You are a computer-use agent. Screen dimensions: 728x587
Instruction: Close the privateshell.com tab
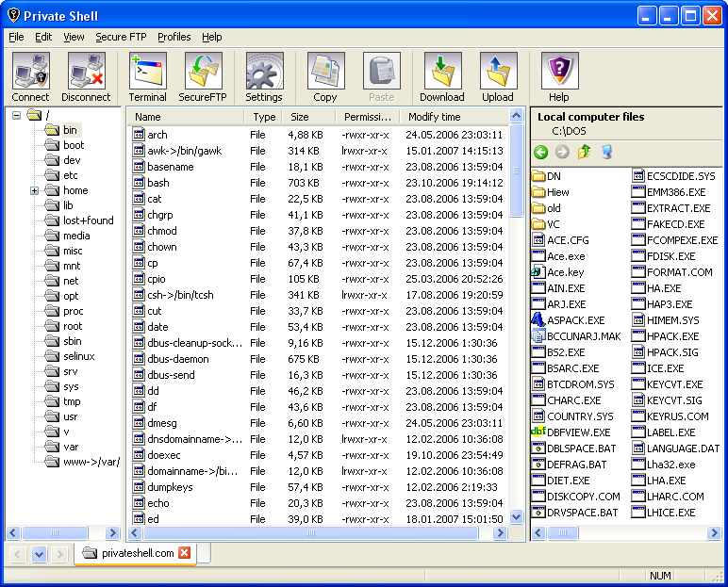tap(185, 553)
